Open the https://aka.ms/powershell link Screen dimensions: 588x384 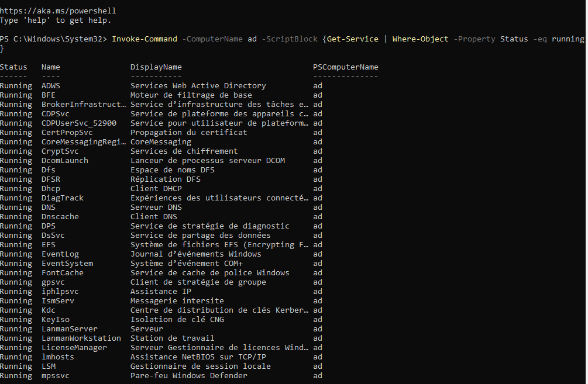57,11
